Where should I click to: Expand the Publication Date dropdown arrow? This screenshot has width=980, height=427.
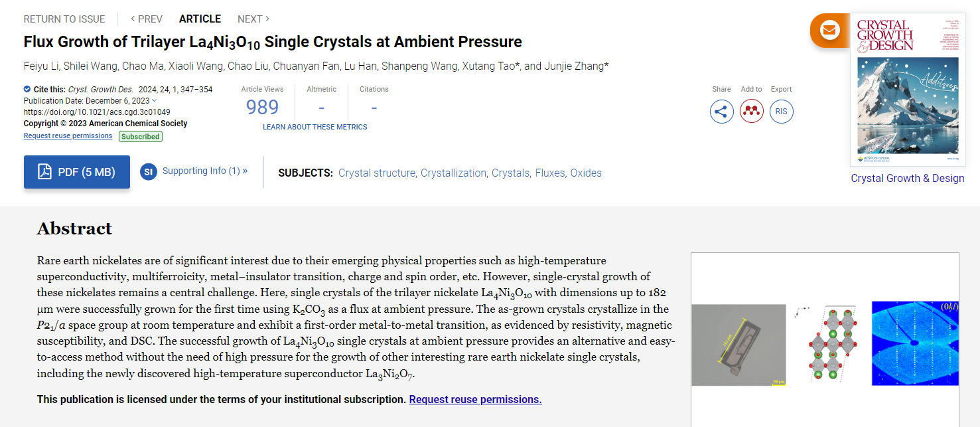(x=155, y=101)
